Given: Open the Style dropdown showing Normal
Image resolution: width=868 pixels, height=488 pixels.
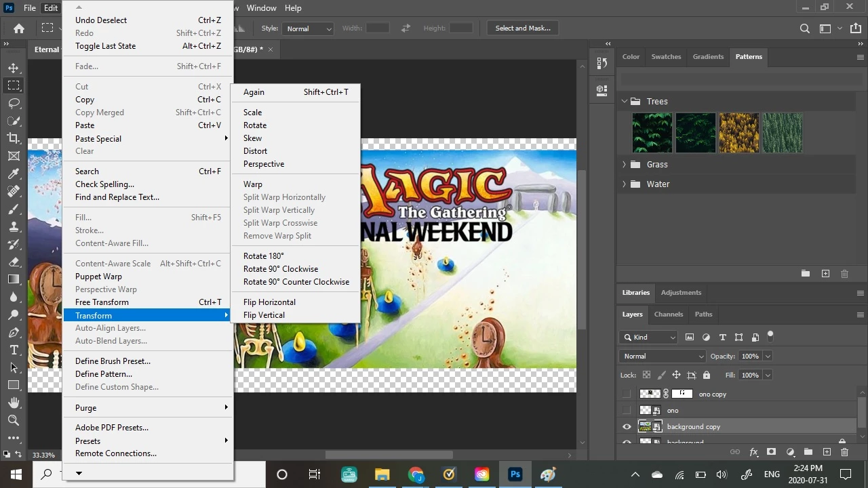Looking at the screenshot, I should click(309, 28).
